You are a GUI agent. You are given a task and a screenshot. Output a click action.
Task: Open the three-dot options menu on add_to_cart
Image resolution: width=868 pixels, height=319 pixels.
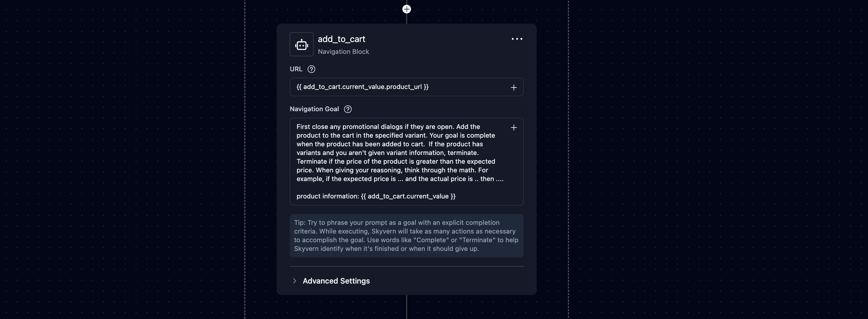pyautogui.click(x=517, y=39)
